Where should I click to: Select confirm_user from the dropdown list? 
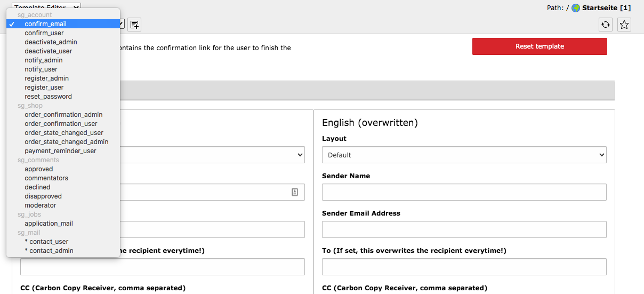tap(44, 33)
